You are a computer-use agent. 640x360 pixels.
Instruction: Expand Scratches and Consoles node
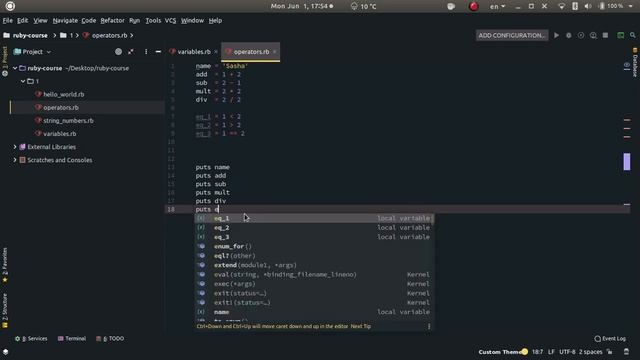click(15, 160)
